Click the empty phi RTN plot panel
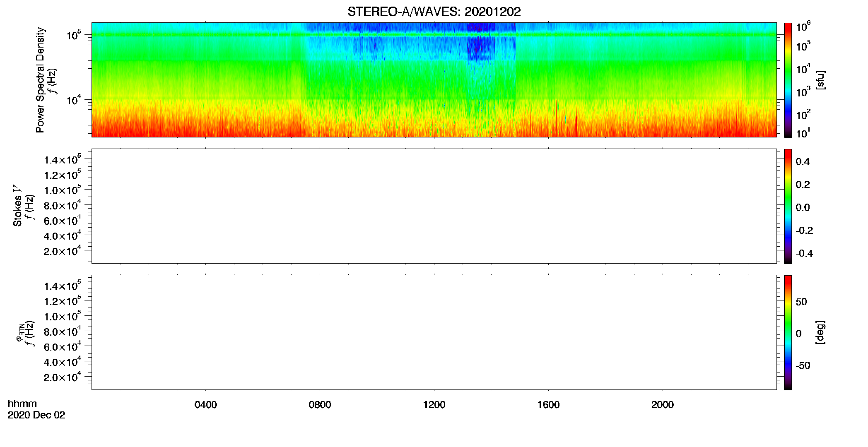This screenshot has height=447, width=868. coord(434,332)
